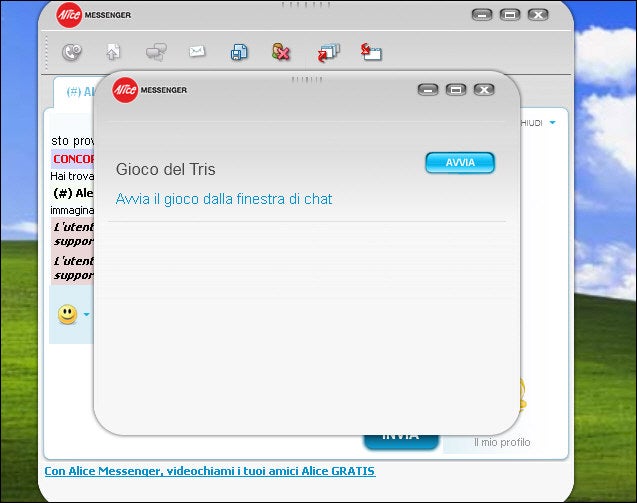Click the INVIA button in the chat window

coord(401,441)
